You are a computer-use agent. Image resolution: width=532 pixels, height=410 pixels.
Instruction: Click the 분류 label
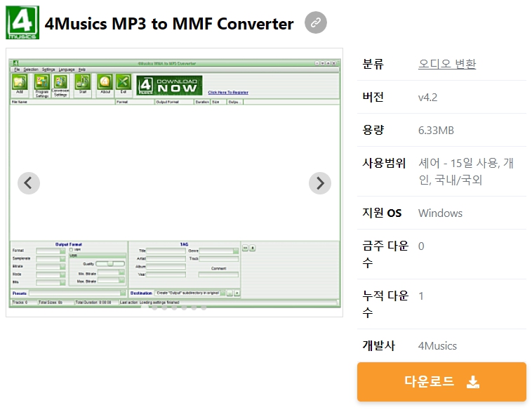click(x=373, y=64)
